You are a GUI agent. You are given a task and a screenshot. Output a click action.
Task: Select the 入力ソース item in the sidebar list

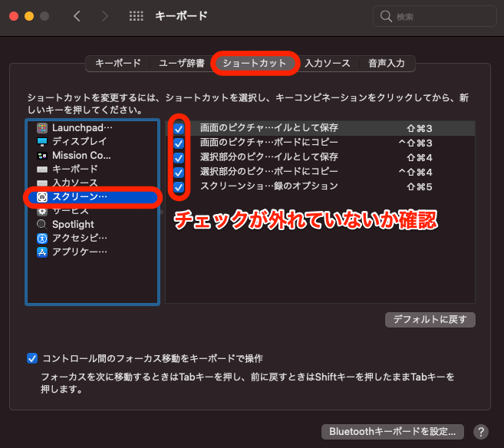(75, 183)
